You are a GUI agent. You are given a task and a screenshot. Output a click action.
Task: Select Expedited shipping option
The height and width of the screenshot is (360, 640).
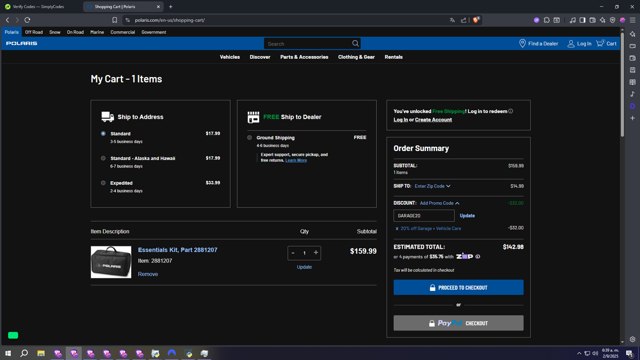point(103,183)
